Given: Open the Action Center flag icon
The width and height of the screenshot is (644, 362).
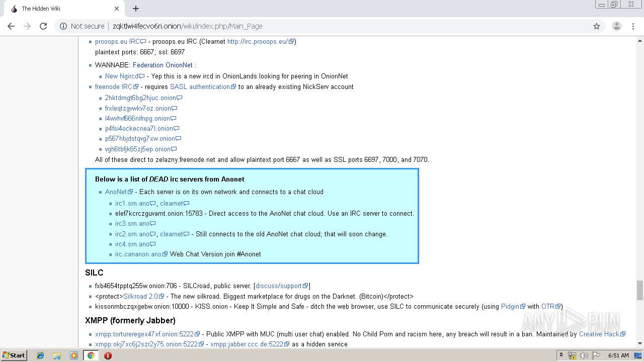Looking at the screenshot, I should 596,355.
